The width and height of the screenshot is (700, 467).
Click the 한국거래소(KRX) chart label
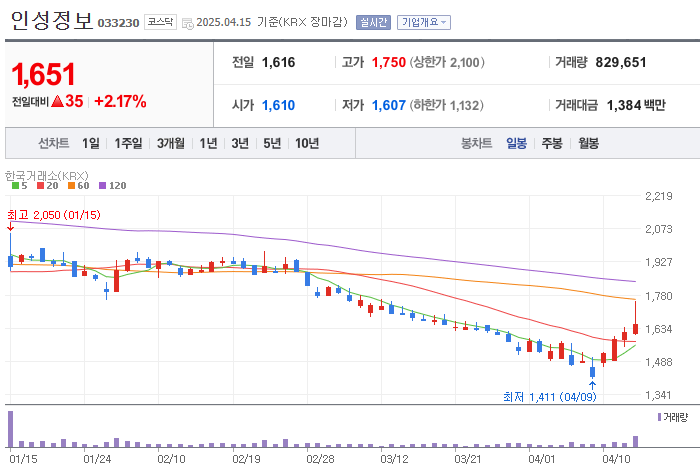click(47, 175)
